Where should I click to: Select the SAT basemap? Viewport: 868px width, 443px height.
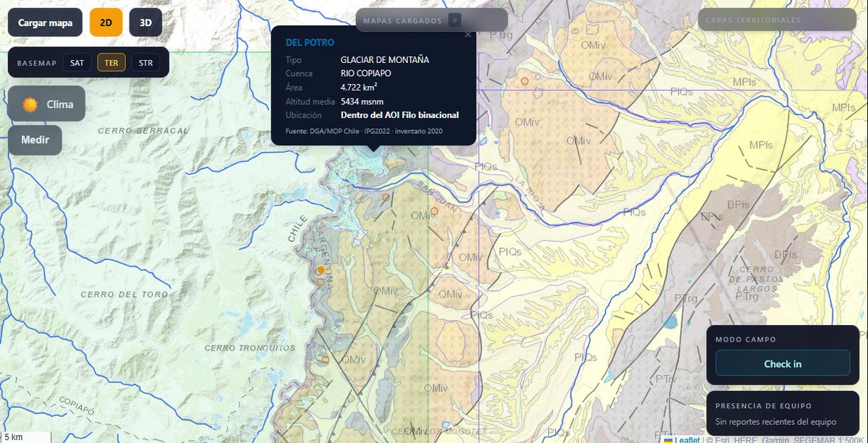point(77,62)
